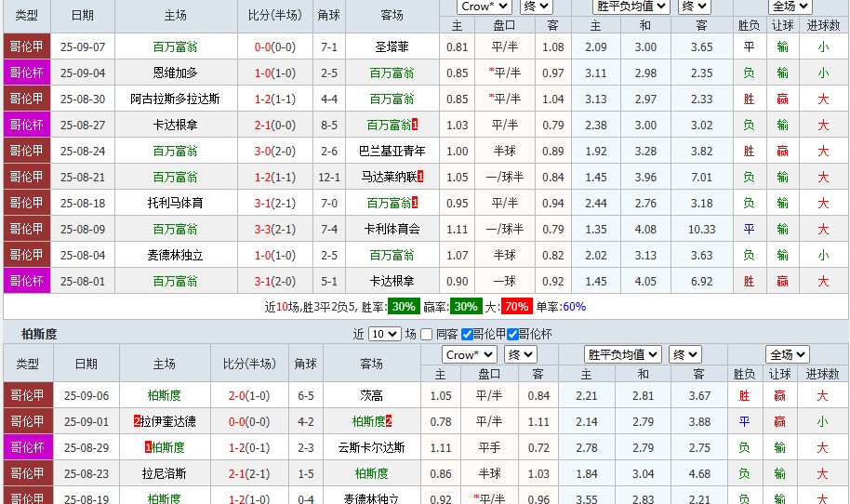Click red card badge on 25-08-27 百万富翁

point(415,125)
